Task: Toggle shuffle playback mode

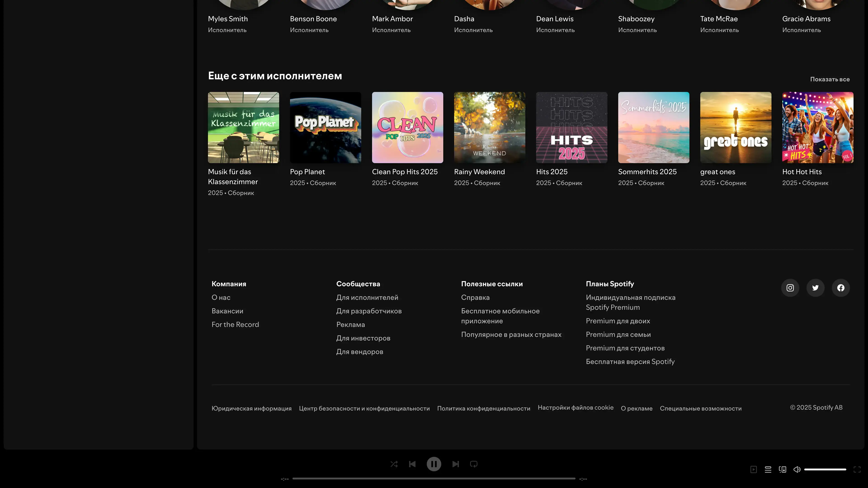Action: coord(394,464)
